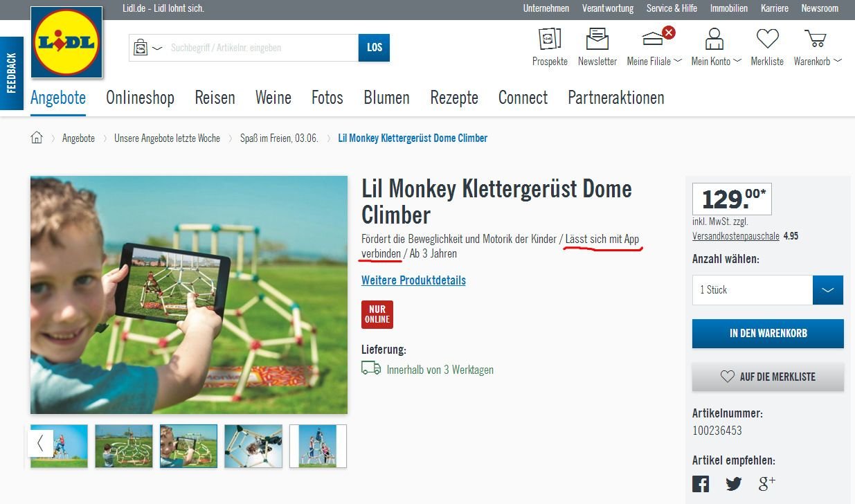The height and width of the screenshot is (504, 855).
Task: Click the Angebote breadcrumb link
Action: [x=78, y=138]
